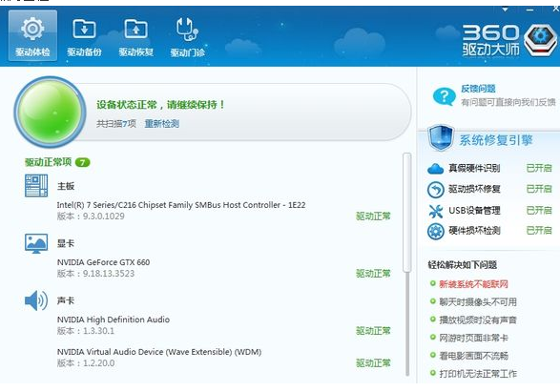560x392 pixels.
Task: Click the question mark feedback bubble icon
Action: pos(444,96)
